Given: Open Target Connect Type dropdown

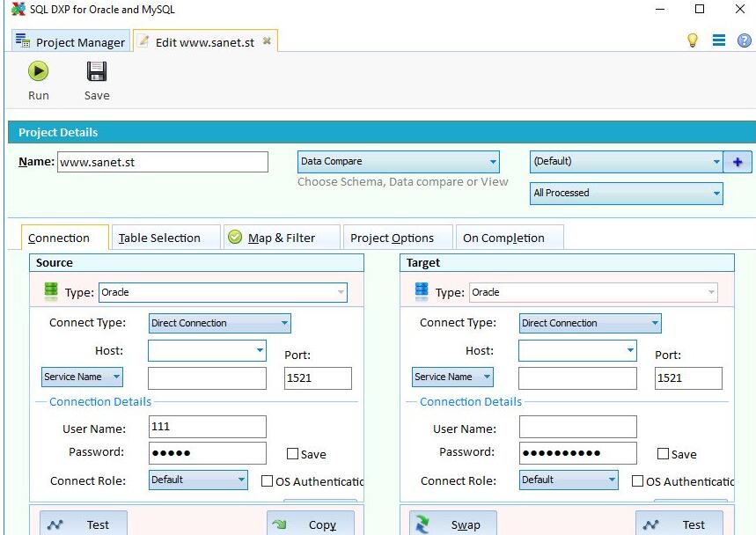Looking at the screenshot, I should [591, 323].
